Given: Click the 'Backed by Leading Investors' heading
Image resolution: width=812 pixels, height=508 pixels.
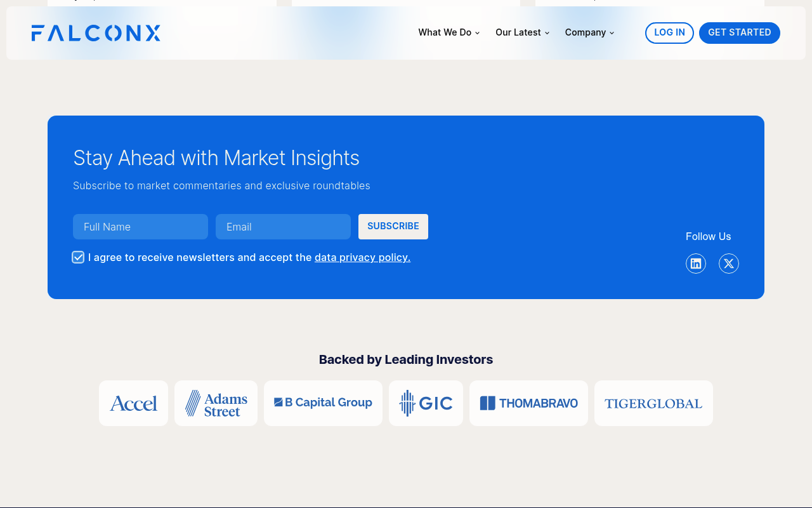Looking at the screenshot, I should [406, 359].
